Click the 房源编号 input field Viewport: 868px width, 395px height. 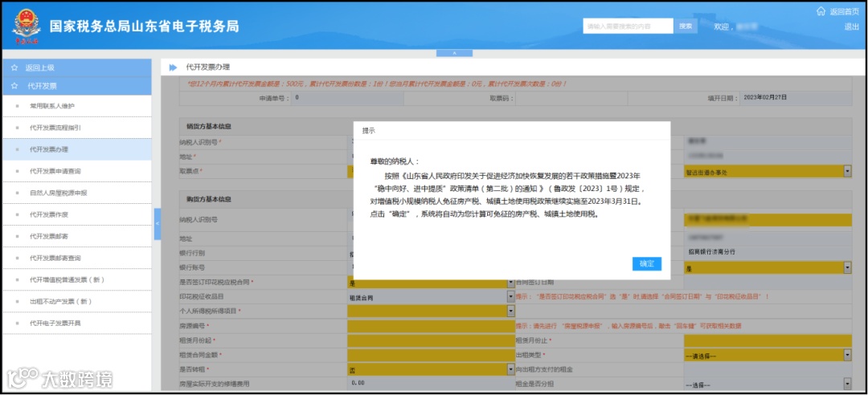[432, 327]
